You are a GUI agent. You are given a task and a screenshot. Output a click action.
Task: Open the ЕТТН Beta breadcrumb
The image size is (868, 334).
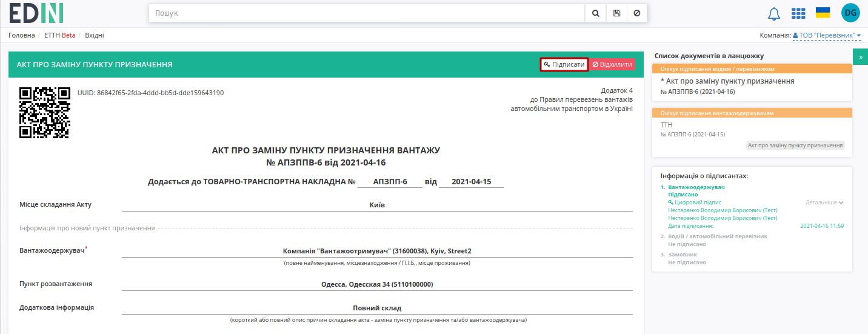[60, 35]
